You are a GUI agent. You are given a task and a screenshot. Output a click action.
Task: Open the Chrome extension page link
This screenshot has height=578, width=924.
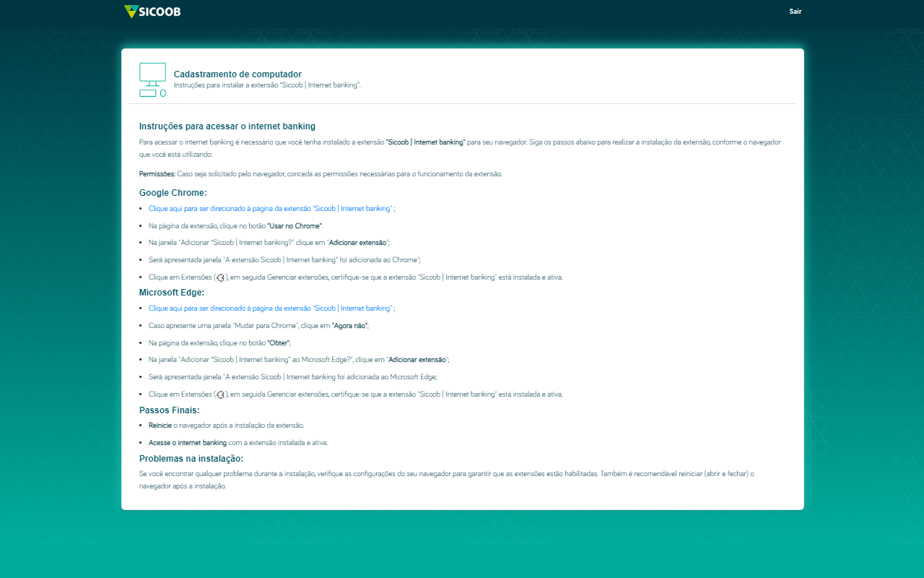[271, 208]
